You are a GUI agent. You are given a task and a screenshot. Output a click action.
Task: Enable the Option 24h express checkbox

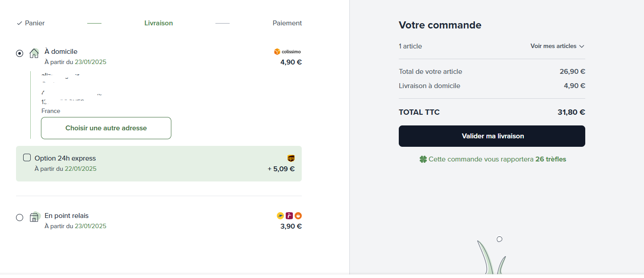coord(27,157)
